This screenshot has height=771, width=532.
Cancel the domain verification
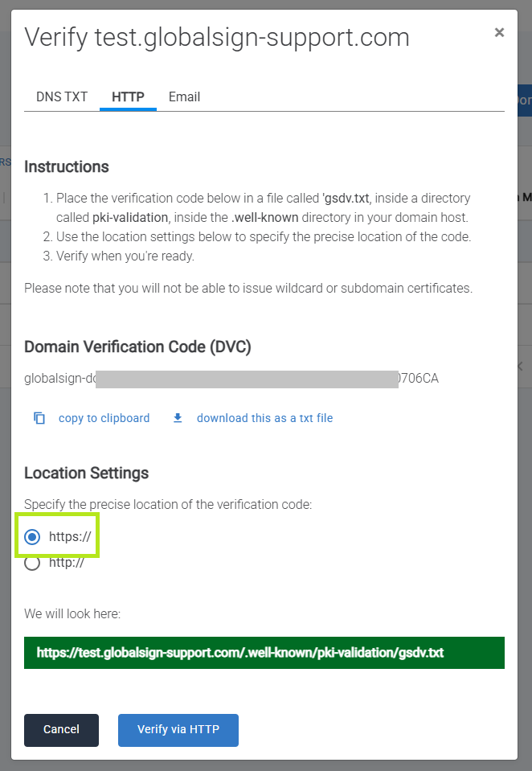(61, 730)
